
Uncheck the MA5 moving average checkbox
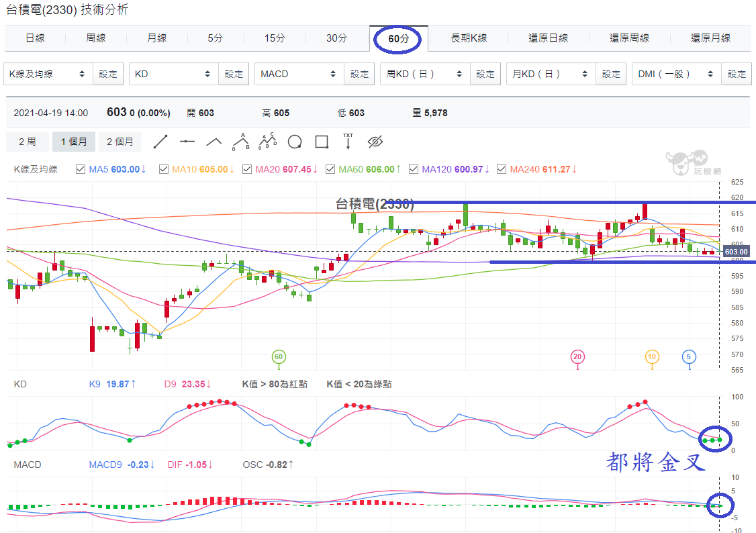pos(81,169)
